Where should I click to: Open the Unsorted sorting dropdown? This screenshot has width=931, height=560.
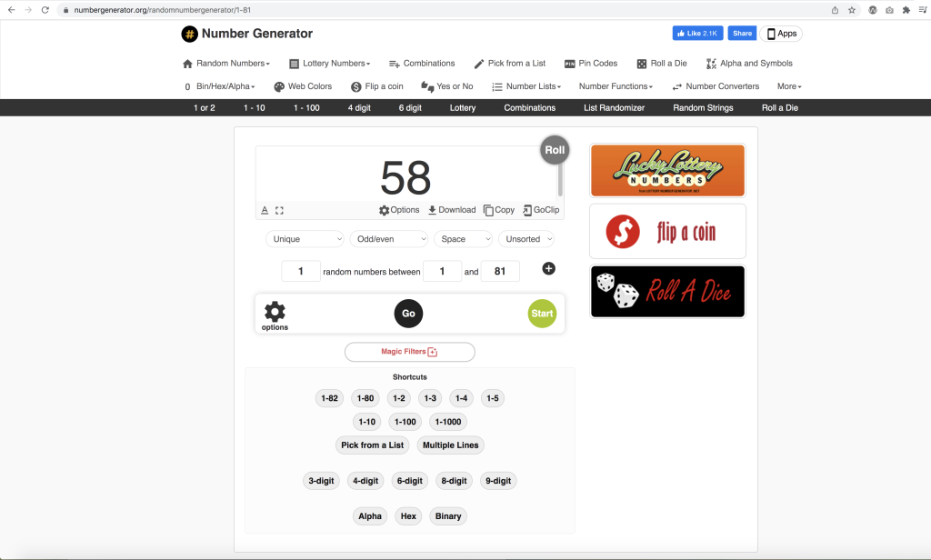point(526,239)
